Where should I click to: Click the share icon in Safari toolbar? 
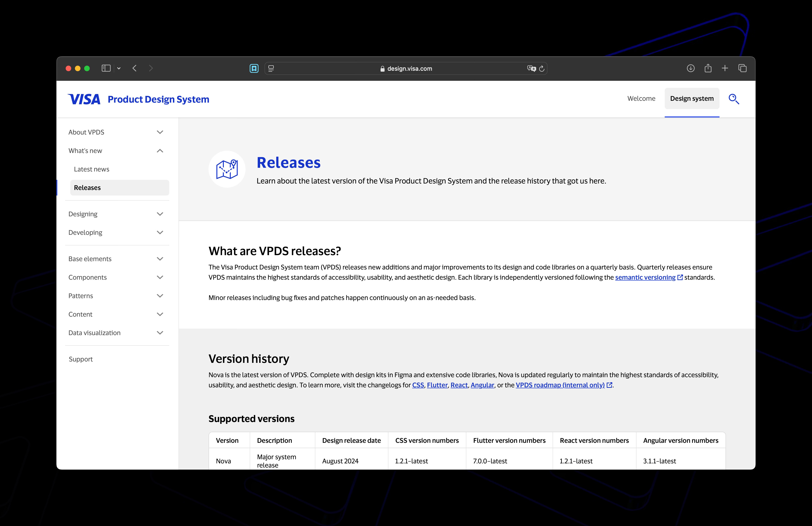[x=708, y=68]
